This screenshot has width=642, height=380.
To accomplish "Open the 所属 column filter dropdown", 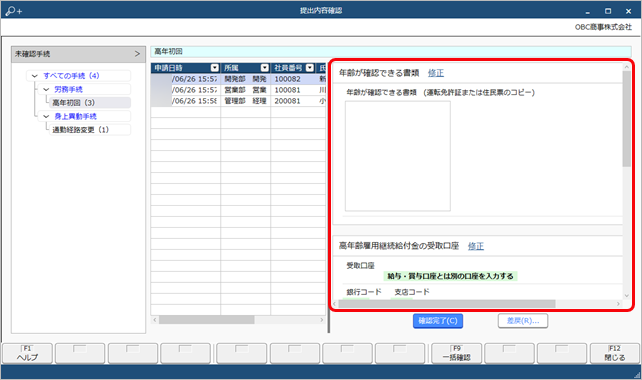I will coord(265,68).
